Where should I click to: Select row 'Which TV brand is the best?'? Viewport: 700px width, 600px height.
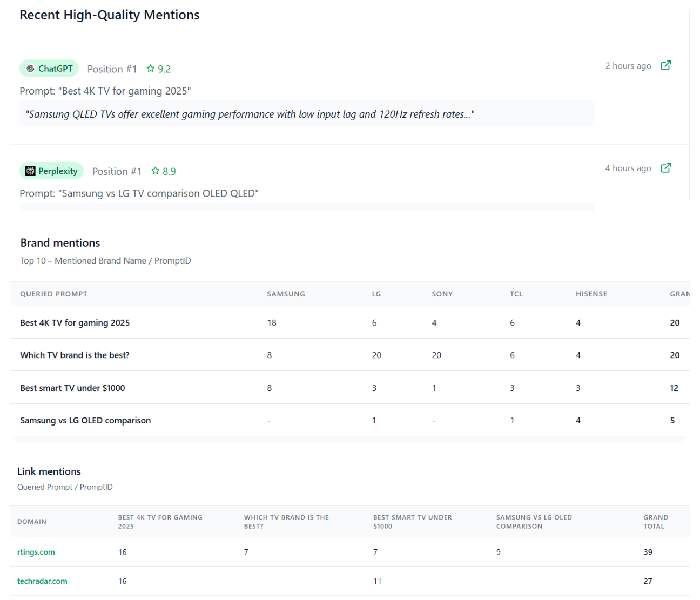pos(349,355)
